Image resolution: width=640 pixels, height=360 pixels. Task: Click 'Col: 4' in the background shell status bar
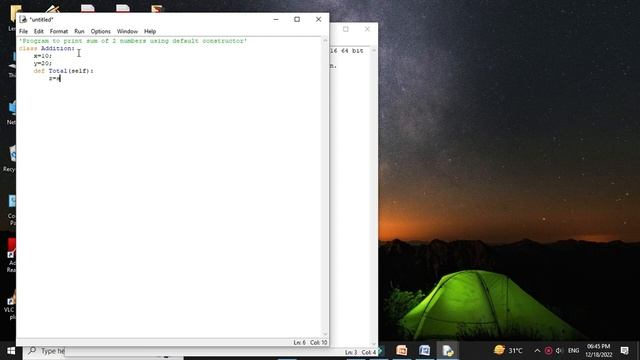tap(369, 352)
